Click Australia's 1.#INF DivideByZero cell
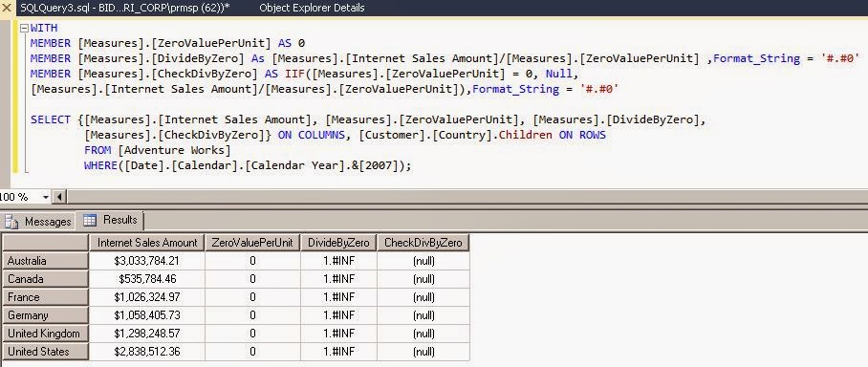868x367 pixels. [x=338, y=261]
